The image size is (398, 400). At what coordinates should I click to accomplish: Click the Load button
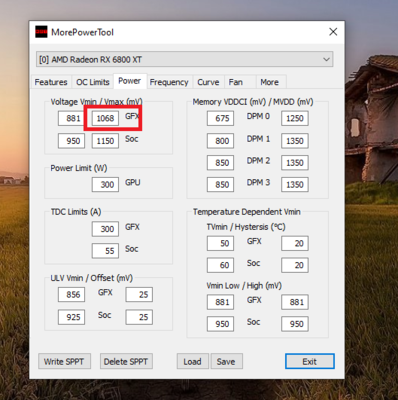tap(192, 361)
